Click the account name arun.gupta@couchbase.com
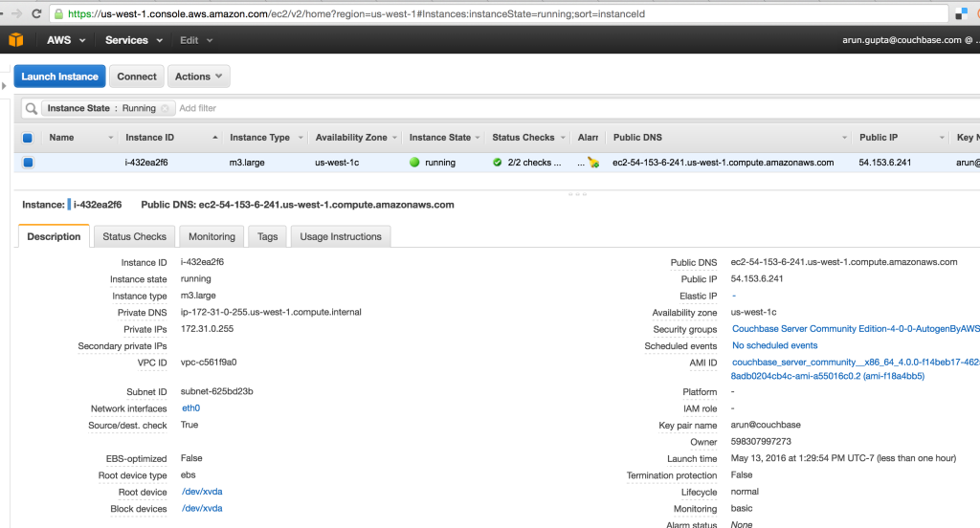980x528 pixels. [902, 40]
